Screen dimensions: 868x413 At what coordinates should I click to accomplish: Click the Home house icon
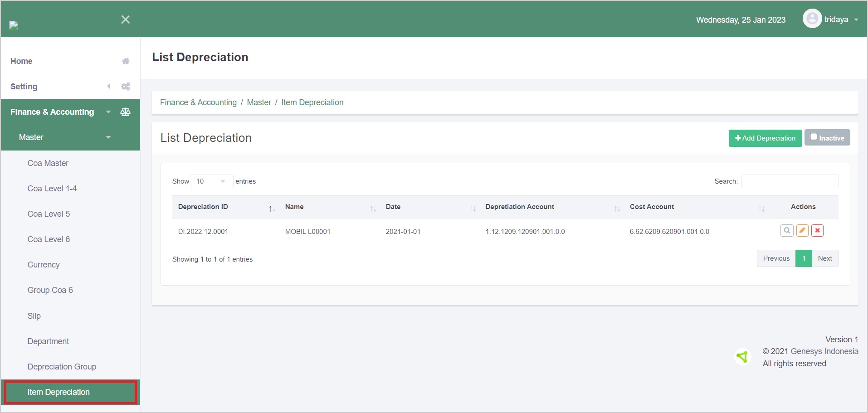126,61
